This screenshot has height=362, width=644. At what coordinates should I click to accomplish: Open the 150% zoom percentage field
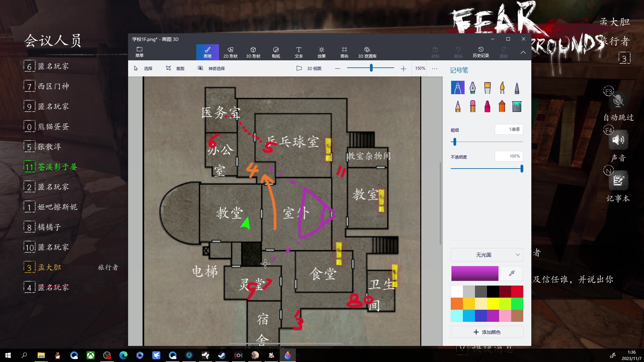coord(420,68)
